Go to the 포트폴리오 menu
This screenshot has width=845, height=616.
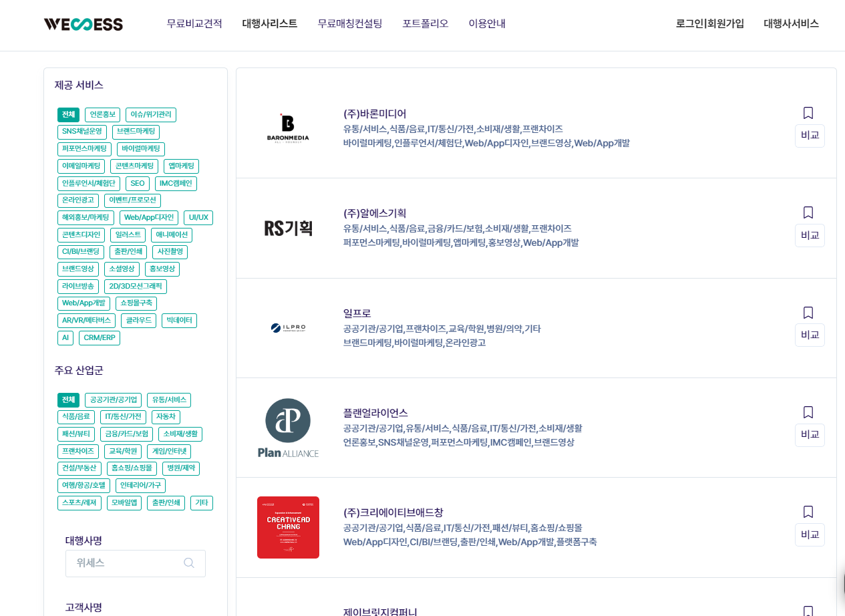[x=425, y=24]
